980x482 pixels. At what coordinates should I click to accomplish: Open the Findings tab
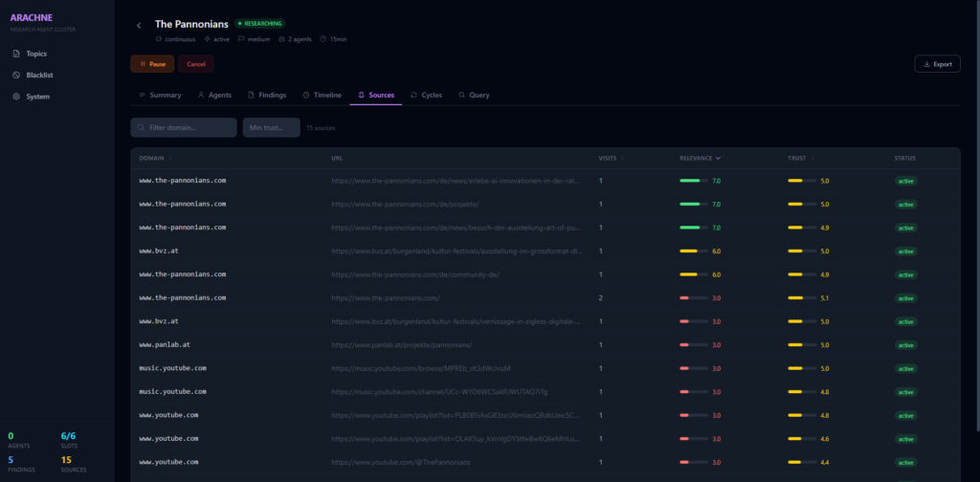tap(266, 95)
